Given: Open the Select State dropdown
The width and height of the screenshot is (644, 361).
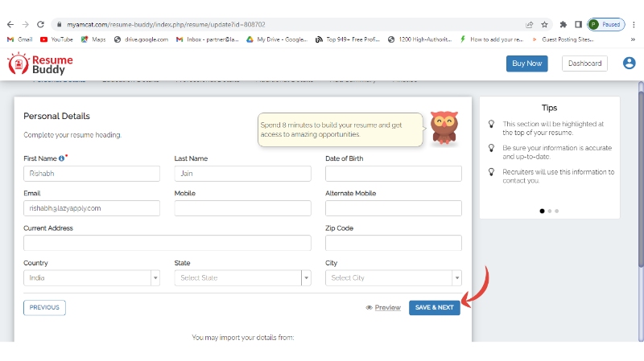Looking at the screenshot, I should coord(242,278).
